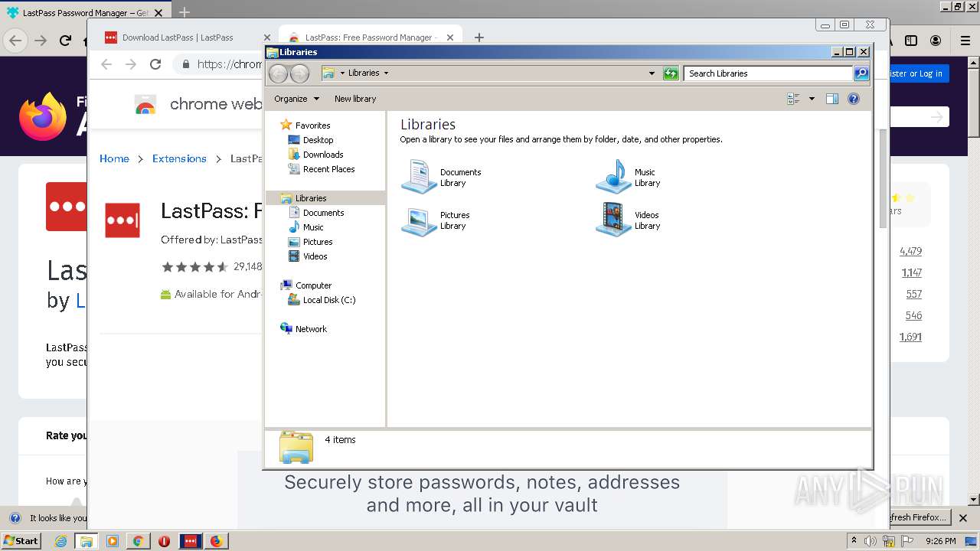Image resolution: width=980 pixels, height=551 pixels.
Task: Switch to Google Chrome on the taskbar
Action: click(138, 541)
